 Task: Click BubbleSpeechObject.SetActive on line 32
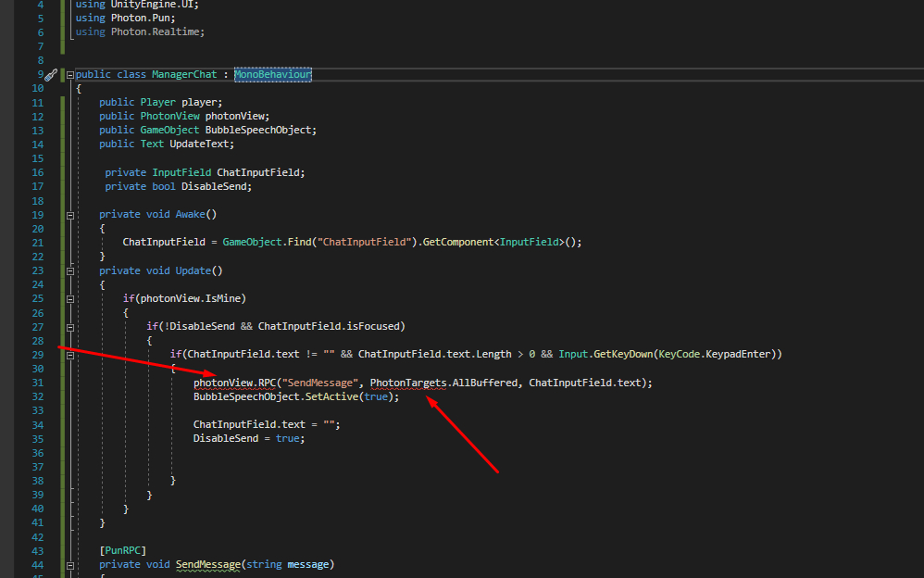[x=275, y=397]
